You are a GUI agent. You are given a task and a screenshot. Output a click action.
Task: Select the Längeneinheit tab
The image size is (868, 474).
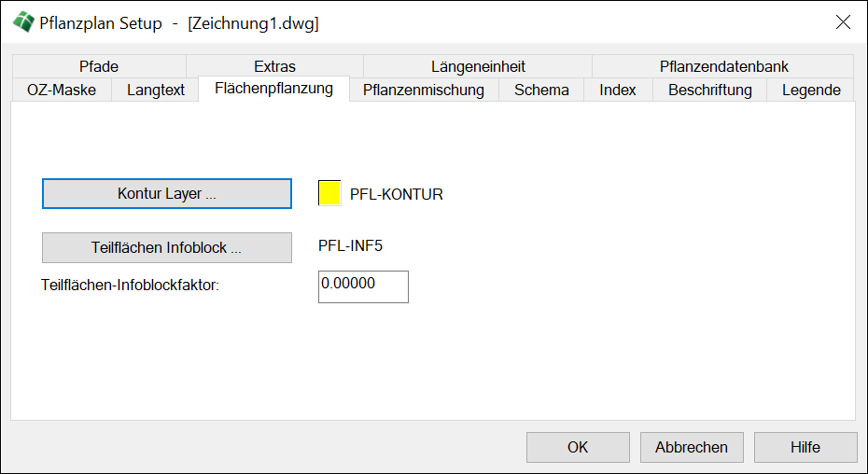(478, 66)
